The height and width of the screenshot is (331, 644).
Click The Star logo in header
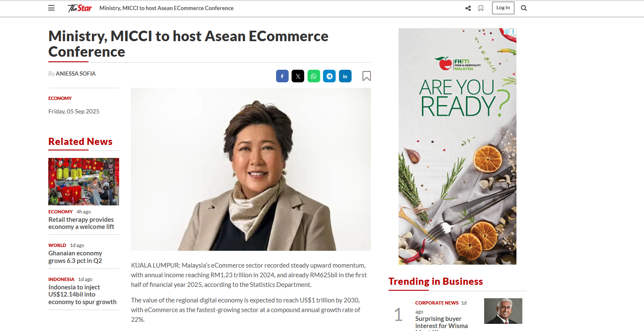80,8
